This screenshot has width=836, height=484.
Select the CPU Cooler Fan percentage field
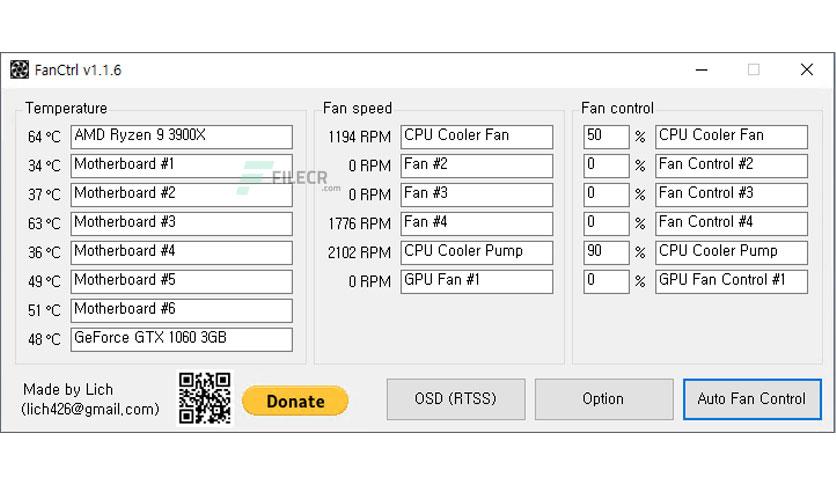point(606,137)
